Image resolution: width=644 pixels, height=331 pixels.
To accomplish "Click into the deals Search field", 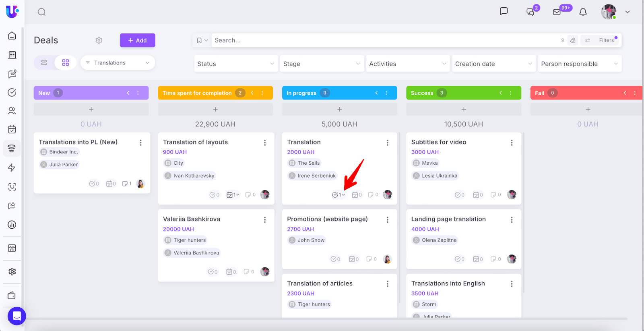I will tap(382, 40).
